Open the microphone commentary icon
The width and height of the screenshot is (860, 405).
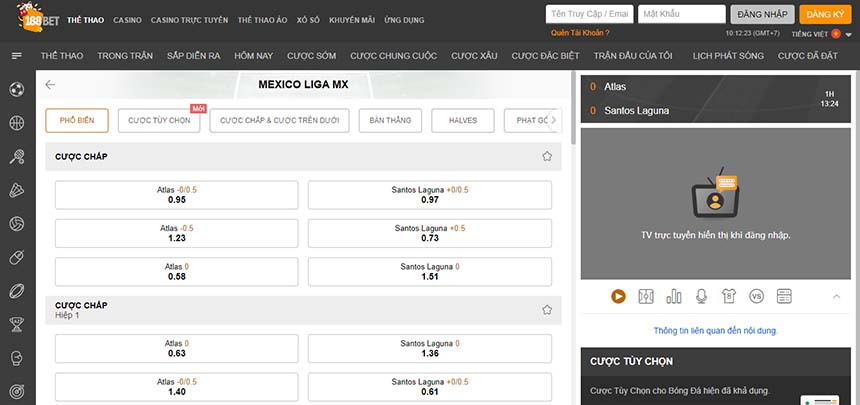[701, 296]
